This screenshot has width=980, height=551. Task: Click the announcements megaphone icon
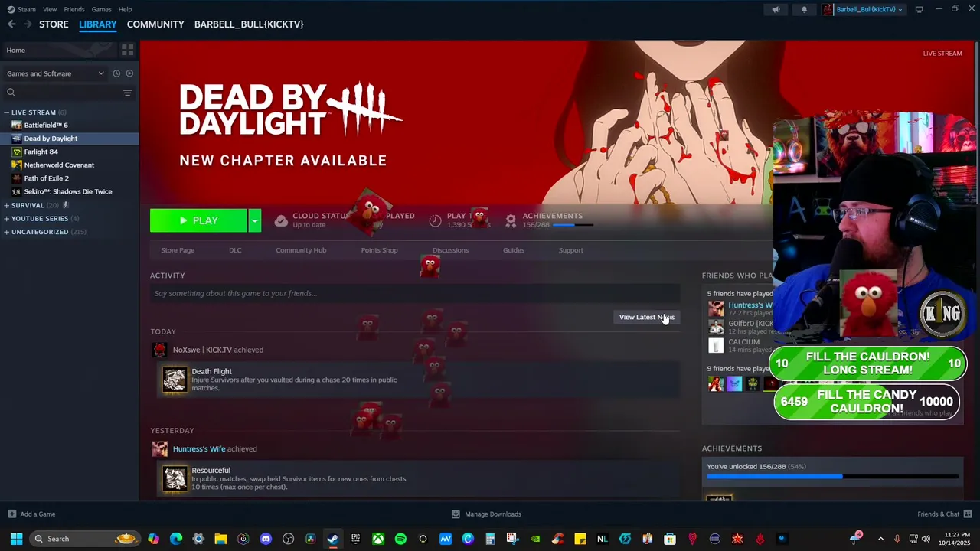[x=776, y=9]
